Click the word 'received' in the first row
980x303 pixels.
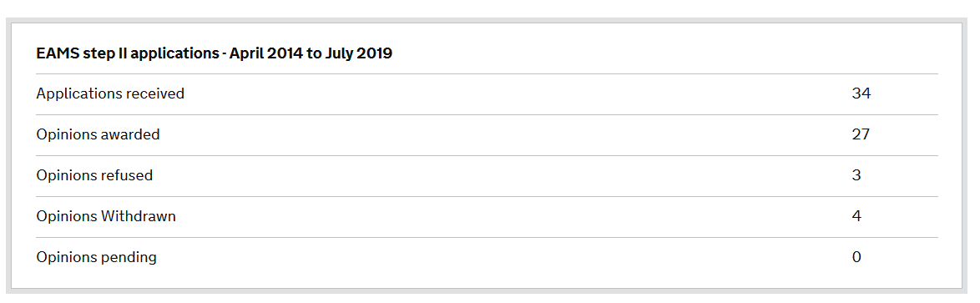pyautogui.click(x=155, y=93)
